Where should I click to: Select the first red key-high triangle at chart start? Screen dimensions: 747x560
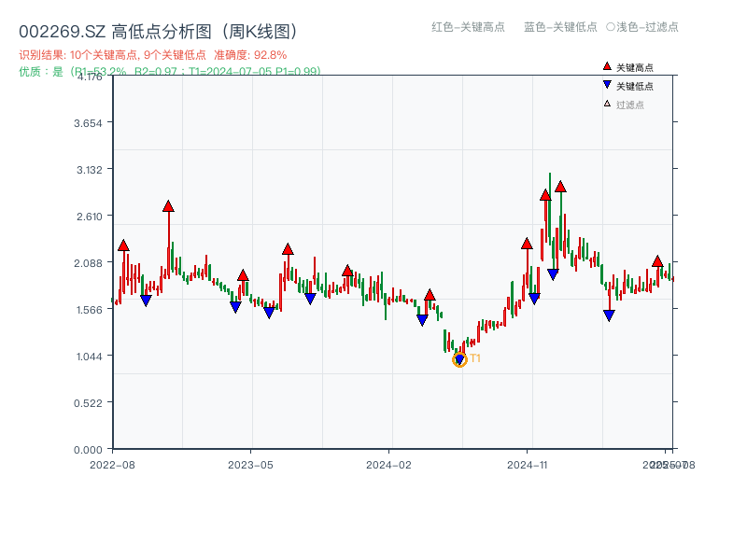tap(121, 245)
